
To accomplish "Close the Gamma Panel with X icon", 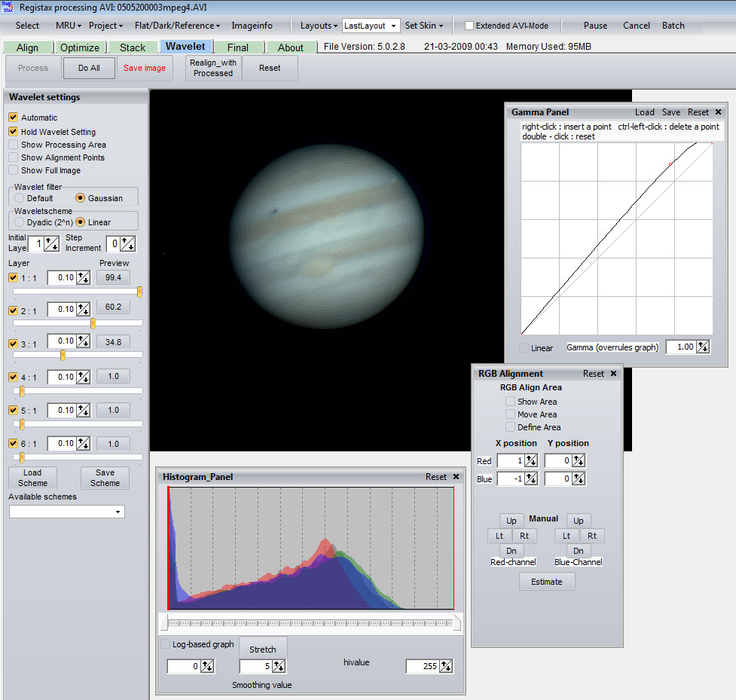I will click(x=718, y=112).
